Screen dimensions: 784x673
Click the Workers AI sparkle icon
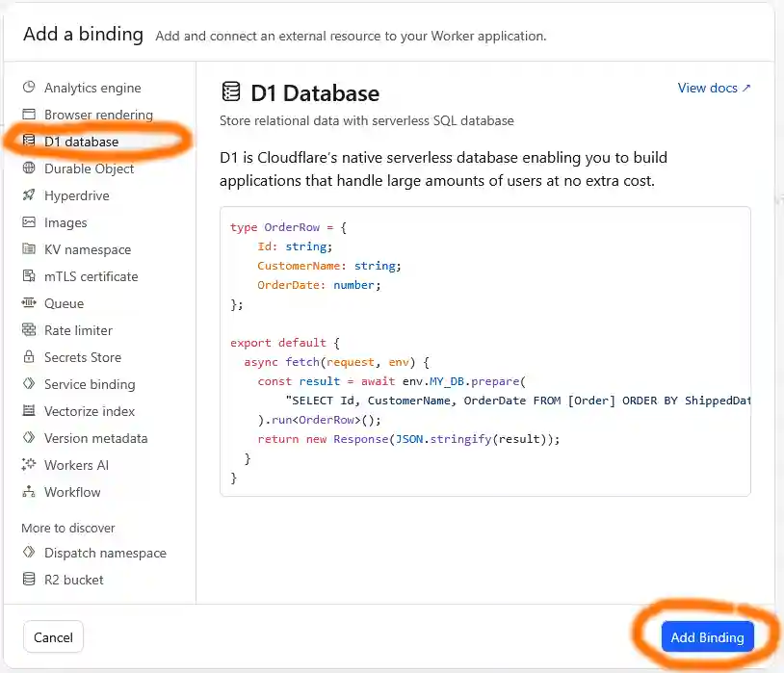[x=29, y=465]
